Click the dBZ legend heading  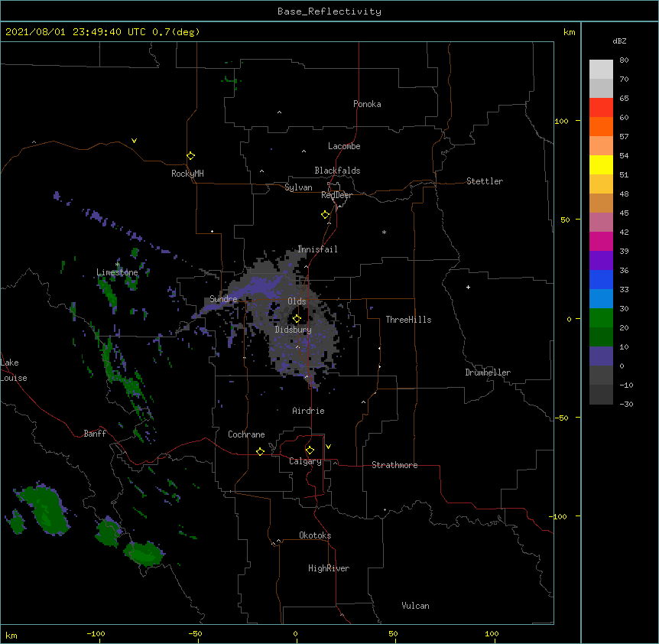coord(619,41)
